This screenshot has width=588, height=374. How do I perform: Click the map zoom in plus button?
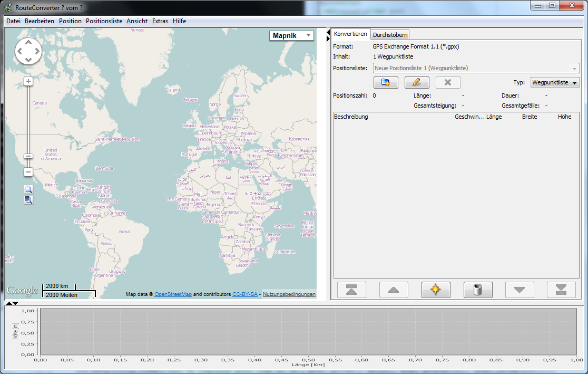28,81
